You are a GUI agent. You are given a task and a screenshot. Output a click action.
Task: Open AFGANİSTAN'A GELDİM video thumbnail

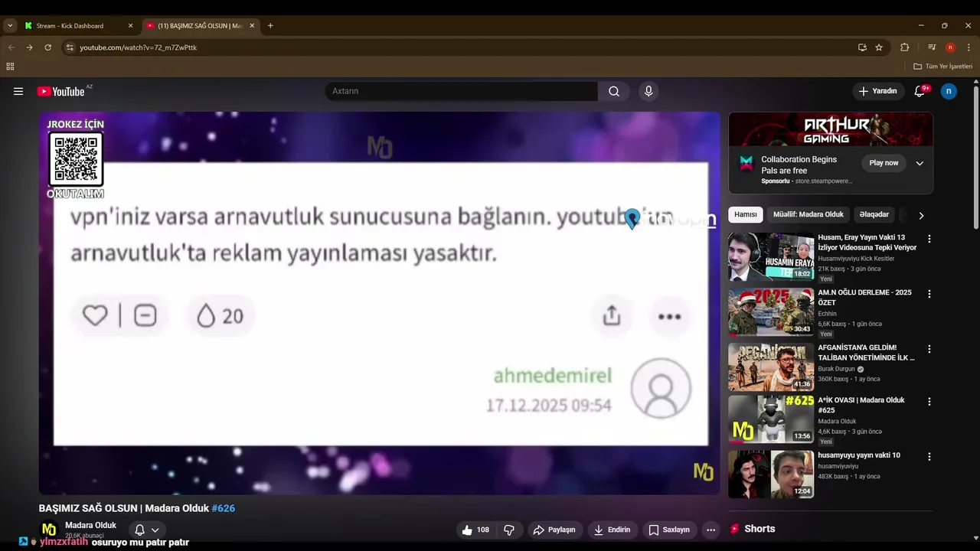pyautogui.click(x=771, y=367)
